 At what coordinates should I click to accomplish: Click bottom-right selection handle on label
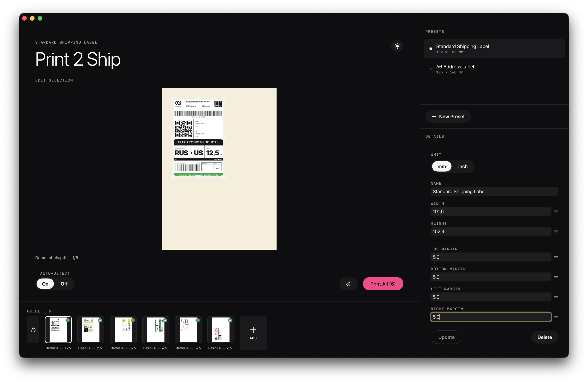click(x=224, y=177)
